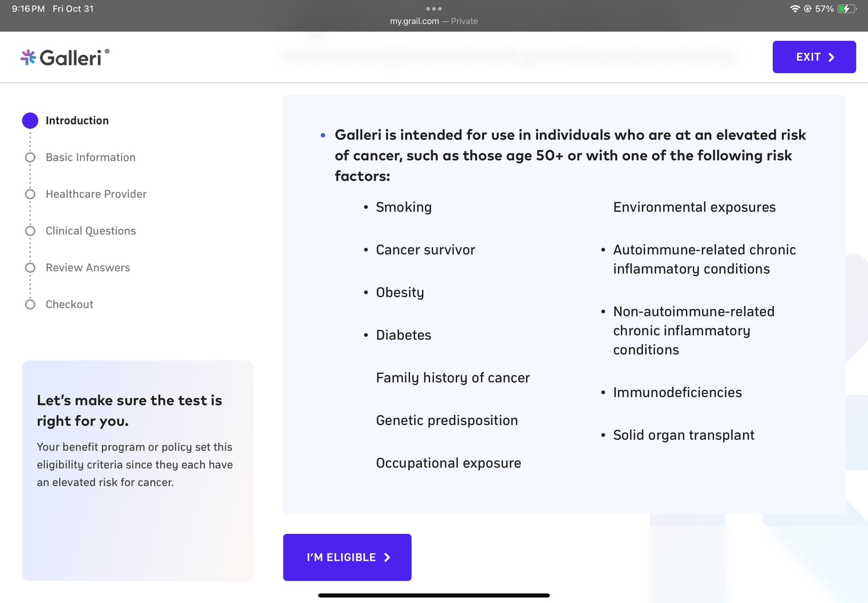Open the Review Answers step

[x=88, y=268]
